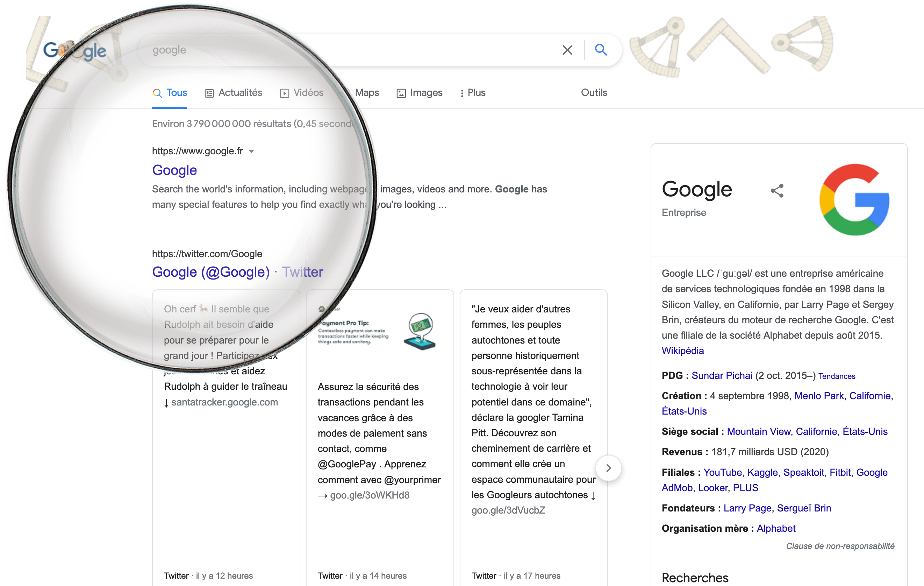Clear the search box with X icon

point(567,50)
